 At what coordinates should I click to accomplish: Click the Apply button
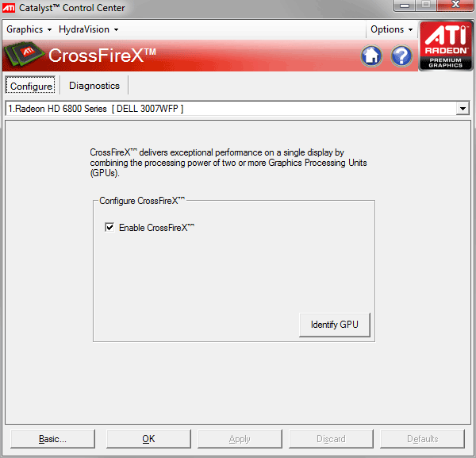tap(240, 439)
